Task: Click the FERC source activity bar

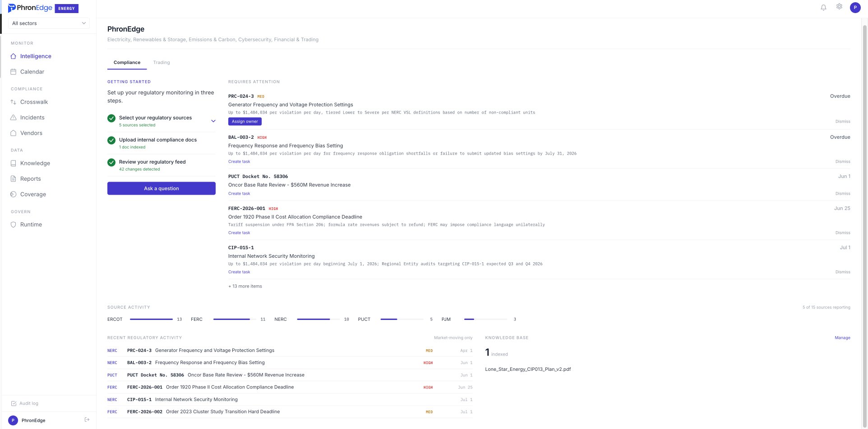Action: (x=235, y=319)
